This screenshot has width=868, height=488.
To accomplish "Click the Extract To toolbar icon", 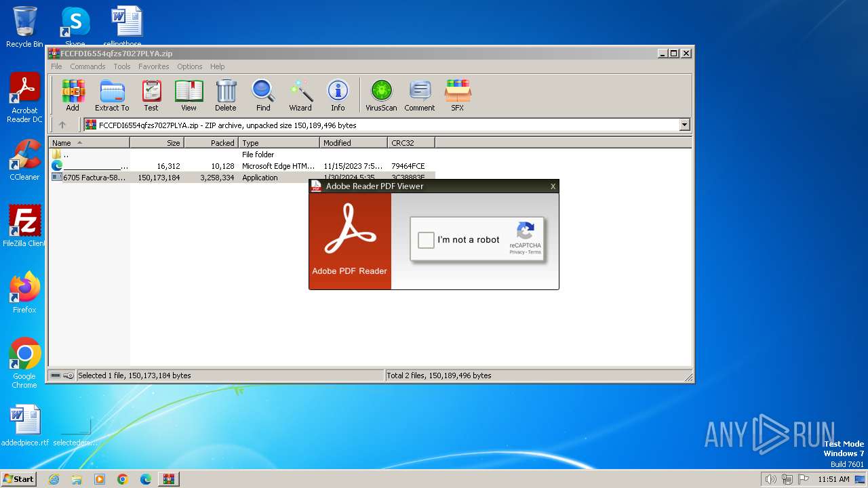I will 112,95.
